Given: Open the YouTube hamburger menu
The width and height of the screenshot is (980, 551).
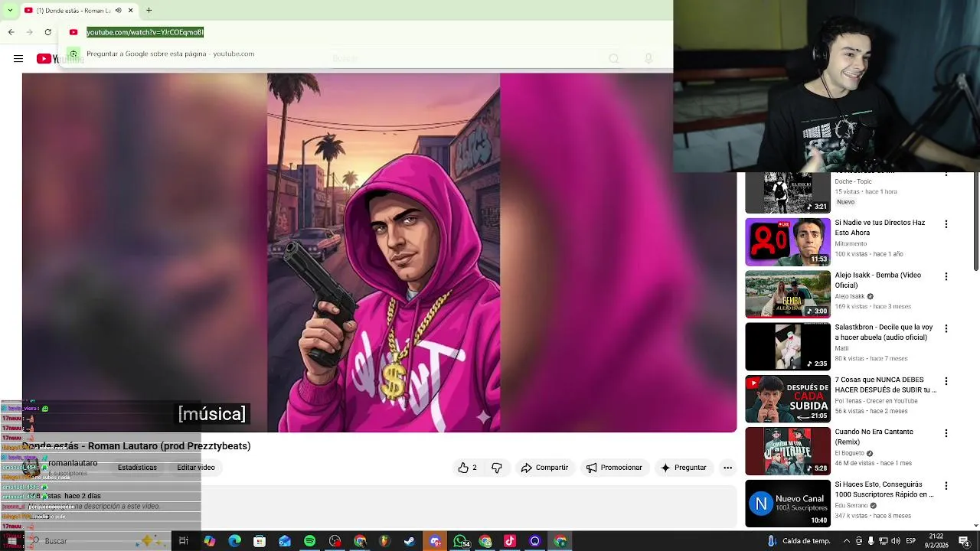Looking at the screenshot, I should point(18,59).
